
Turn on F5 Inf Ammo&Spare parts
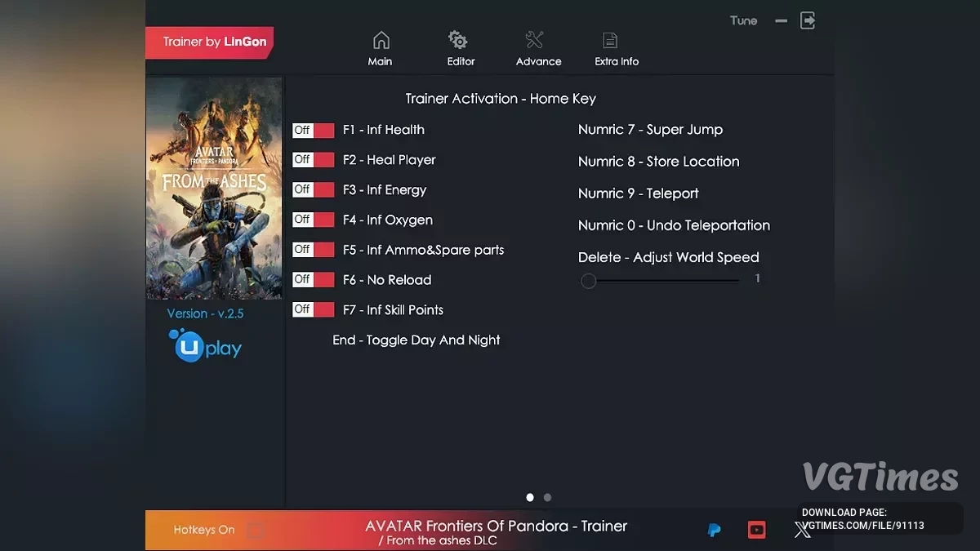314,250
